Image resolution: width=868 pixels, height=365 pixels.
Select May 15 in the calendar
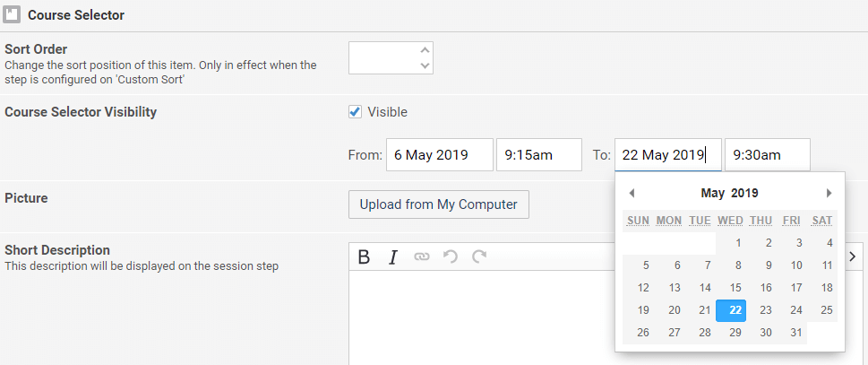coord(735,288)
